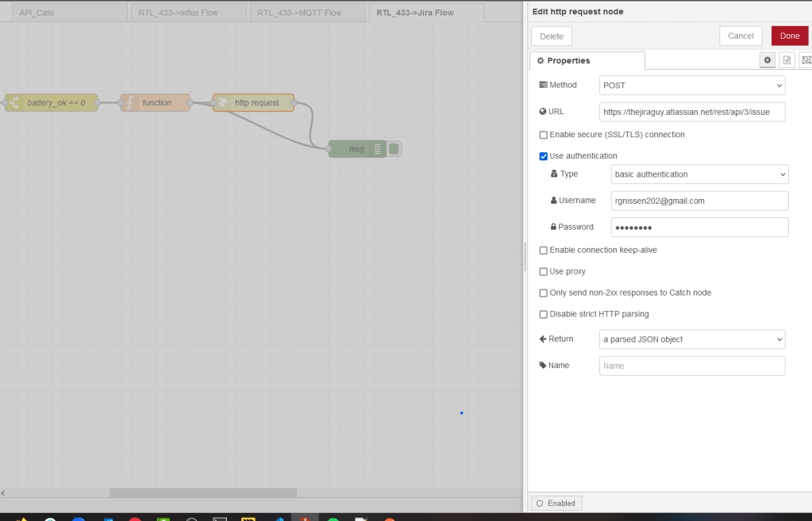Uncheck the Use authentication checkbox

point(543,156)
